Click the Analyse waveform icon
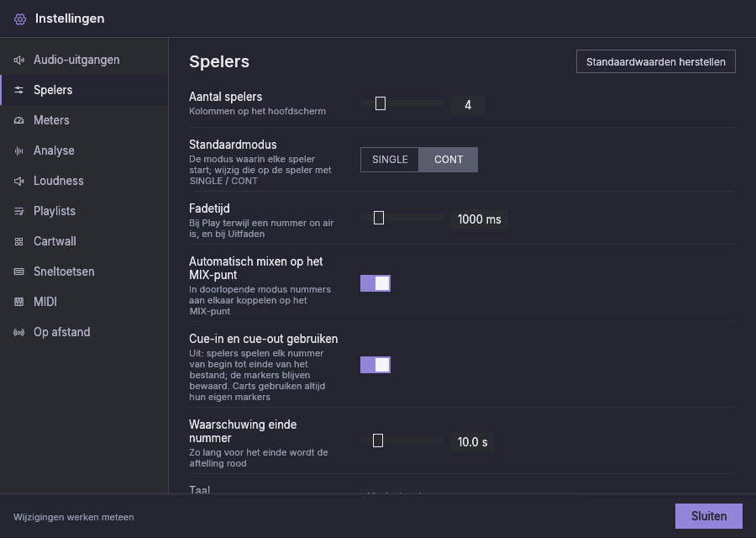 click(x=18, y=151)
